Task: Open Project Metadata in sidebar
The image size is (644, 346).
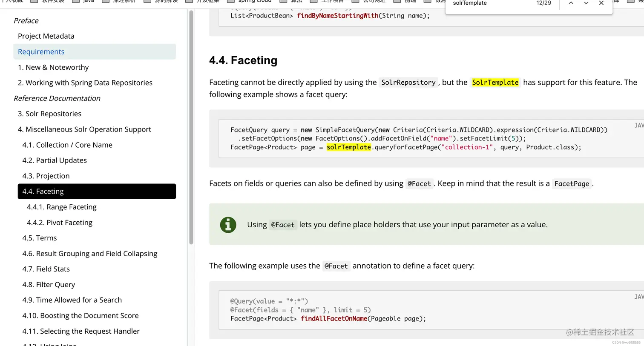Action: pyautogui.click(x=46, y=36)
